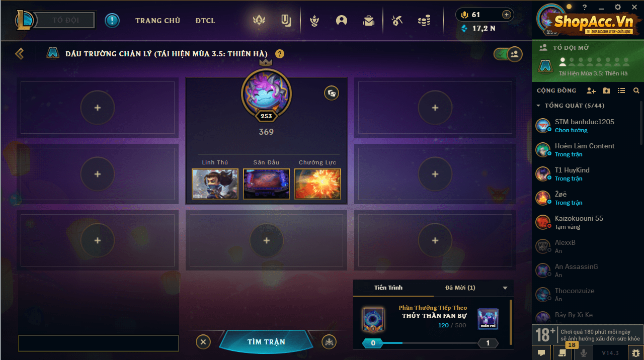Expand the invited panel dropdown arrow
Screen dimensions: 644x360
(x=505, y=288)
